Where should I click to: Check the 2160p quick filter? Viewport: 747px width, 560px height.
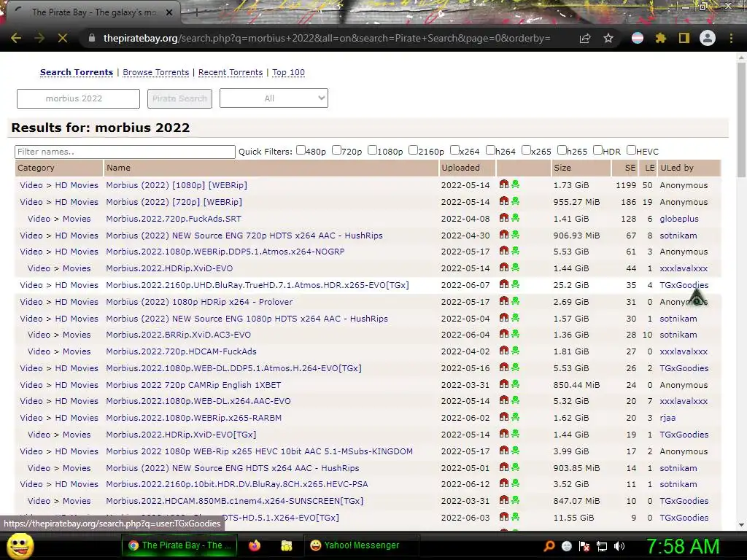pyautogui.click(x=414, y=150)
